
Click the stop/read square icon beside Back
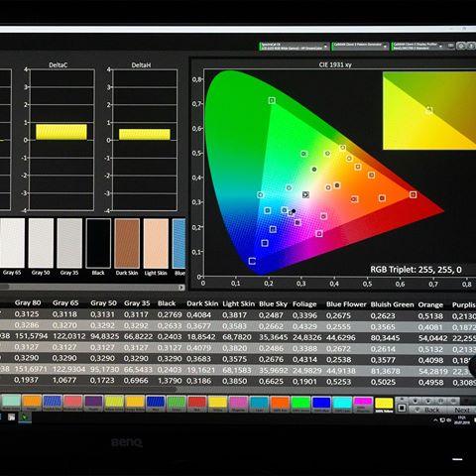coord(402,409)
